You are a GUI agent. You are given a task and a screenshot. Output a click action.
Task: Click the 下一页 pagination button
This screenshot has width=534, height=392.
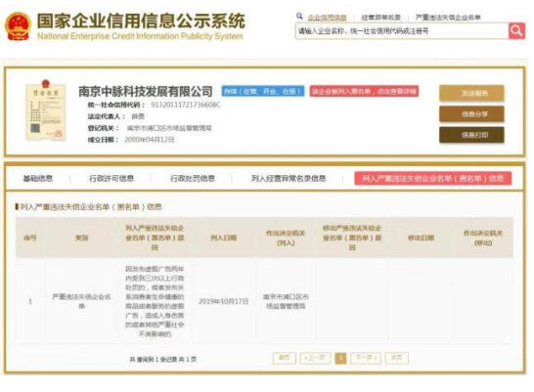(366, 358)
